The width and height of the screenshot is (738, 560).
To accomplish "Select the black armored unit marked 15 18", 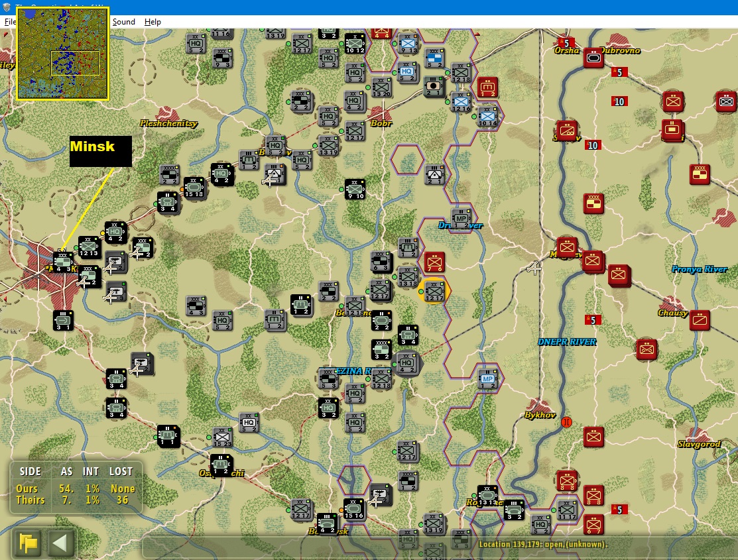I will [194, 188].
